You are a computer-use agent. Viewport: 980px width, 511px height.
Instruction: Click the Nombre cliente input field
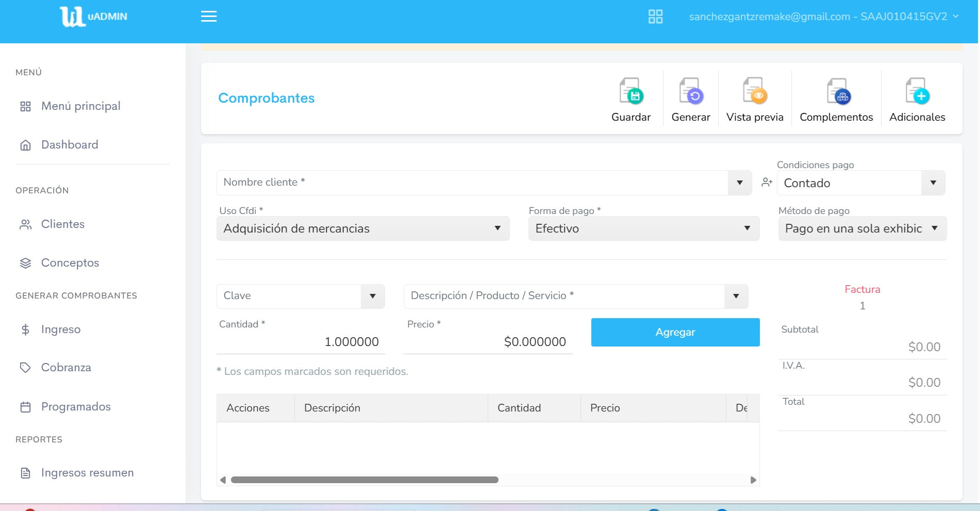click(472, 183)
